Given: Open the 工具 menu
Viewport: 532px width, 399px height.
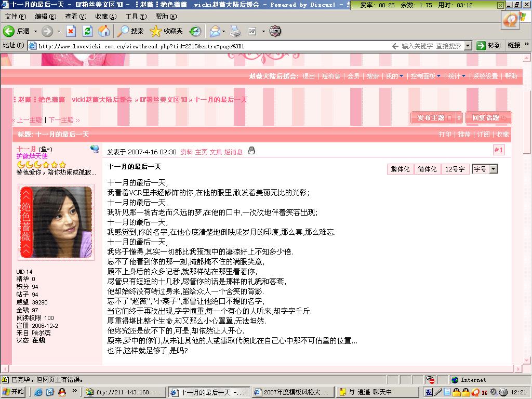Looking at the screenshot, I should 136,17.
